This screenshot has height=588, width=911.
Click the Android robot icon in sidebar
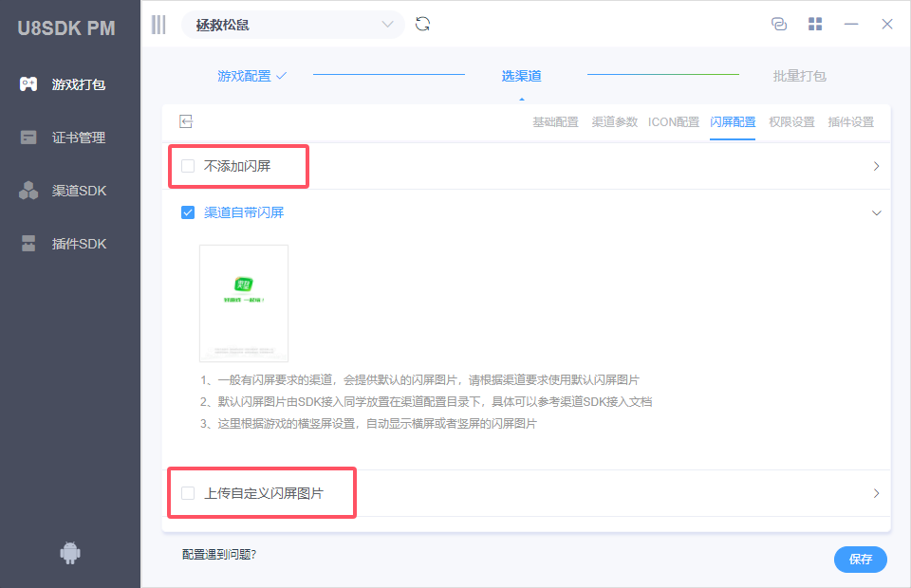point(70,553)
